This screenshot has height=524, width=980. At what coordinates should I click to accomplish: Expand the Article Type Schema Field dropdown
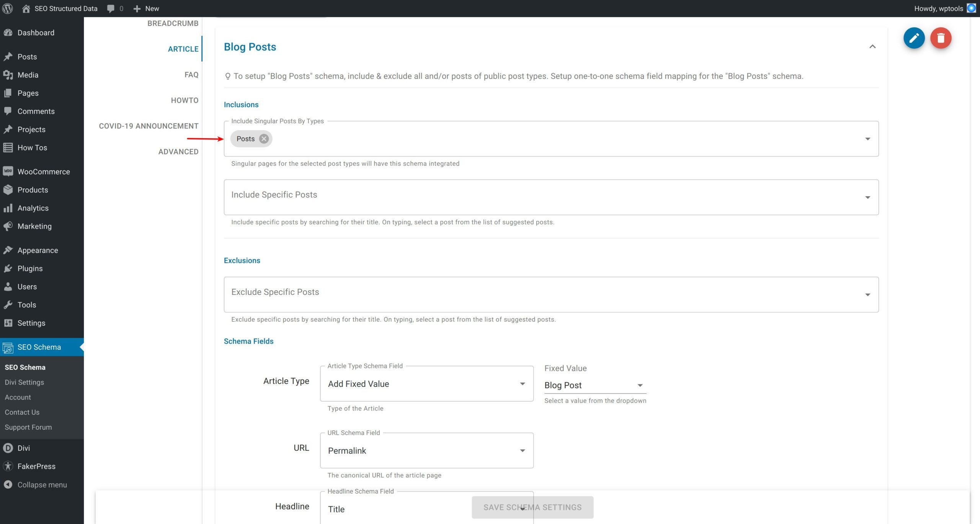pyautogui.click(x=522, y=383)
